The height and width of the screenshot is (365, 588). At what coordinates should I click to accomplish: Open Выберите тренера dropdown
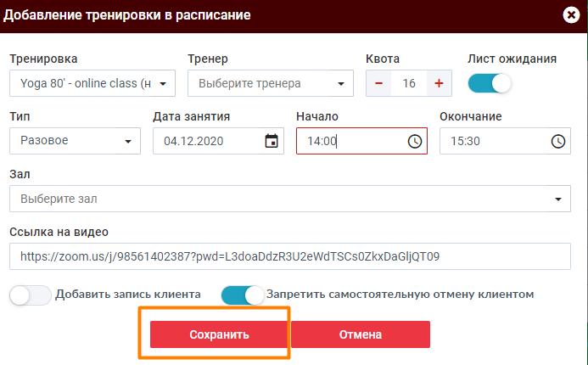pos(270,83)
